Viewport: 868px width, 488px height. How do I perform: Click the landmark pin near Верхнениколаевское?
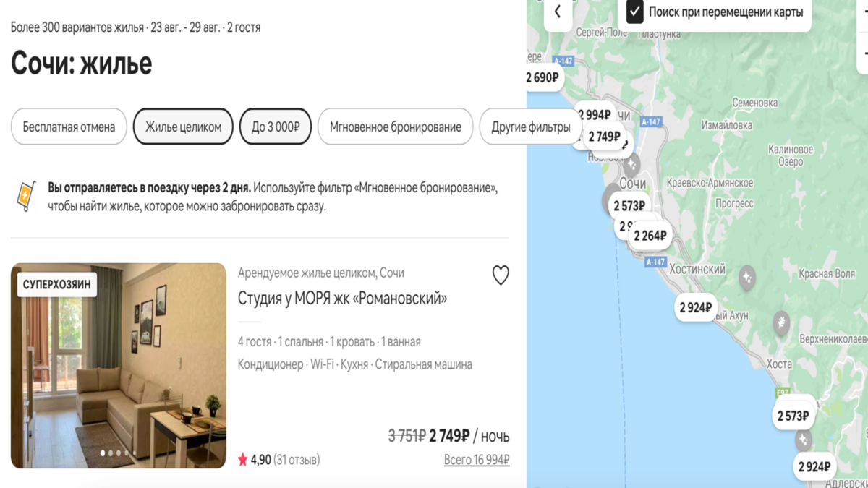point(781,321)
